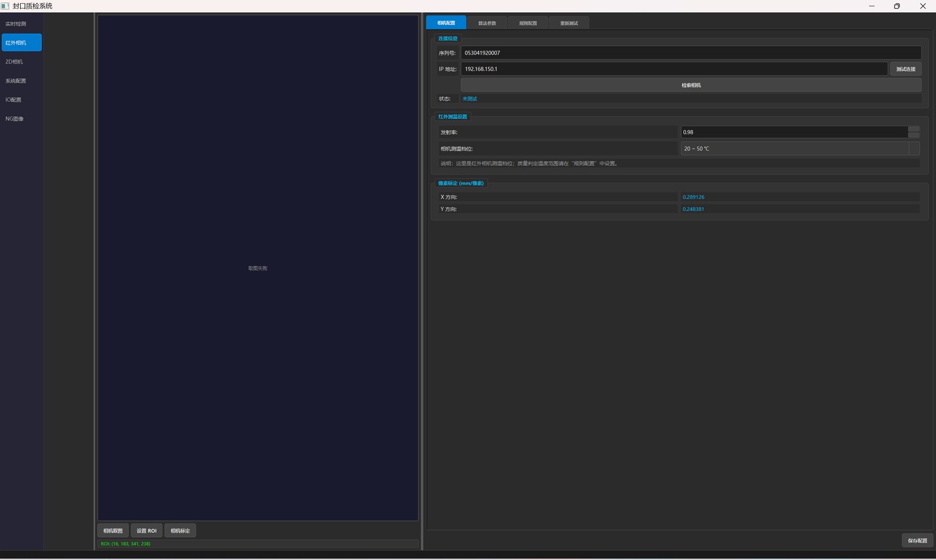The image size is (936, 560).
Task: Open 系统配置 from the sidebar
Action: 21,81
